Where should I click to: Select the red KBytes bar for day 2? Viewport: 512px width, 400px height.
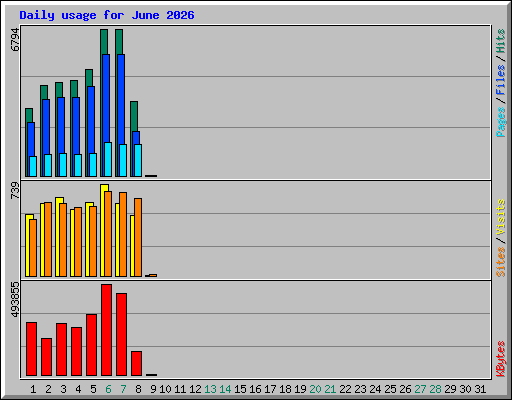click(x=46, y=357)
